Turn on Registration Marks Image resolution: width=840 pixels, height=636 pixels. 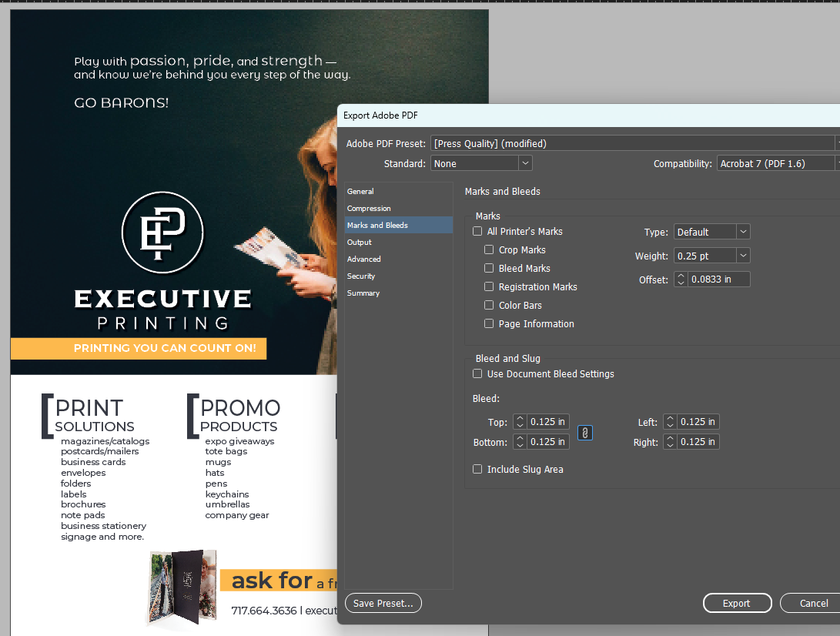(489, 286)
